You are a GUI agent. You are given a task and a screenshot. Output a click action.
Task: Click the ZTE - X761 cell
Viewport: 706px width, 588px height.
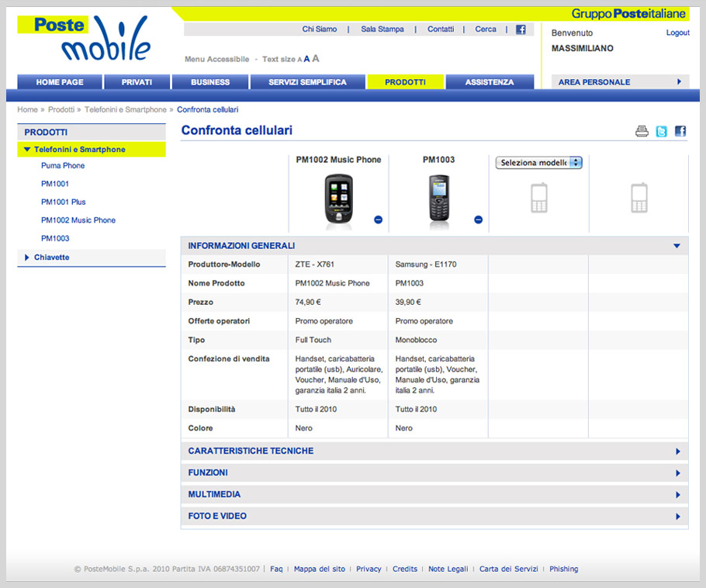click(338, 265)
